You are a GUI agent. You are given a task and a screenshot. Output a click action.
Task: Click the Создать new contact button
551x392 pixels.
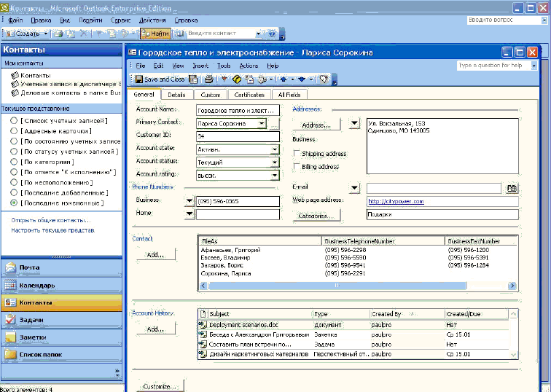click(23, 34)
